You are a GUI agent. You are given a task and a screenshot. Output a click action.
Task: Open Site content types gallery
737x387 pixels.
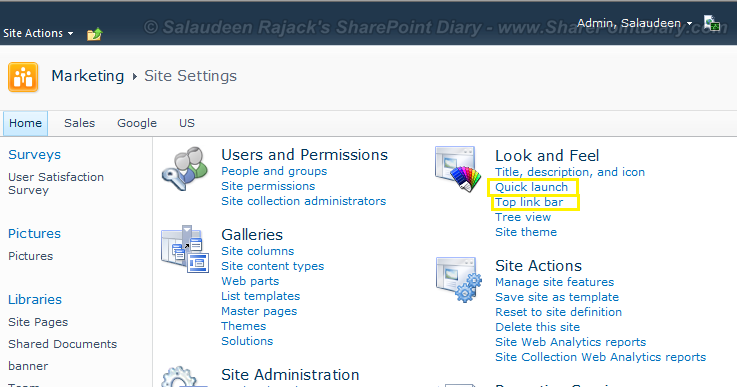tap(273, 266)
